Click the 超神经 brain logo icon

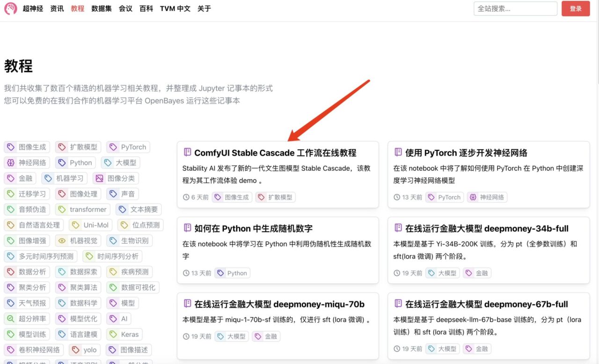11,8
